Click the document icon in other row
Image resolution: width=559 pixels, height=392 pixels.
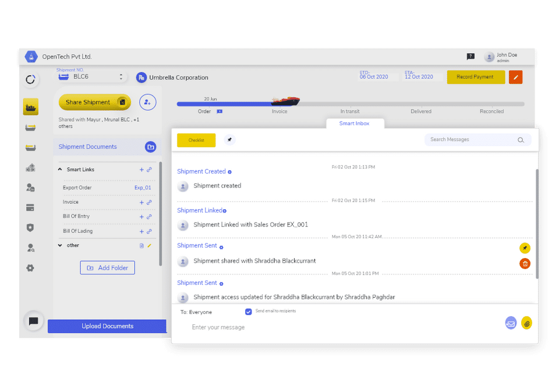141,246
